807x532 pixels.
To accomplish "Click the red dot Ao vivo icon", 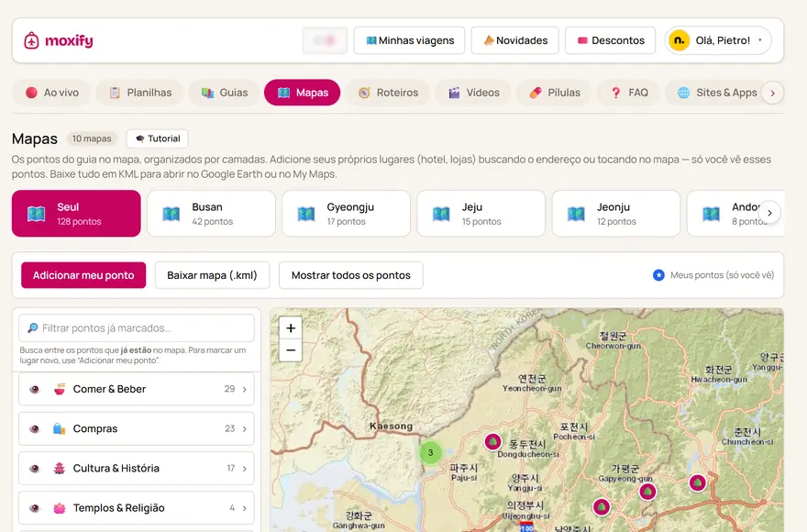I will pyautogui.click(x=31, y=93).
